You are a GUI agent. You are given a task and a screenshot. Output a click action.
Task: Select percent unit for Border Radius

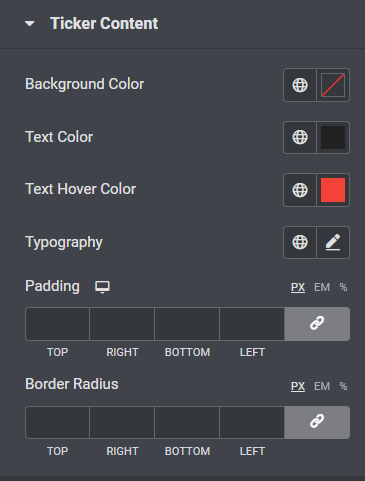coord(343,386)
